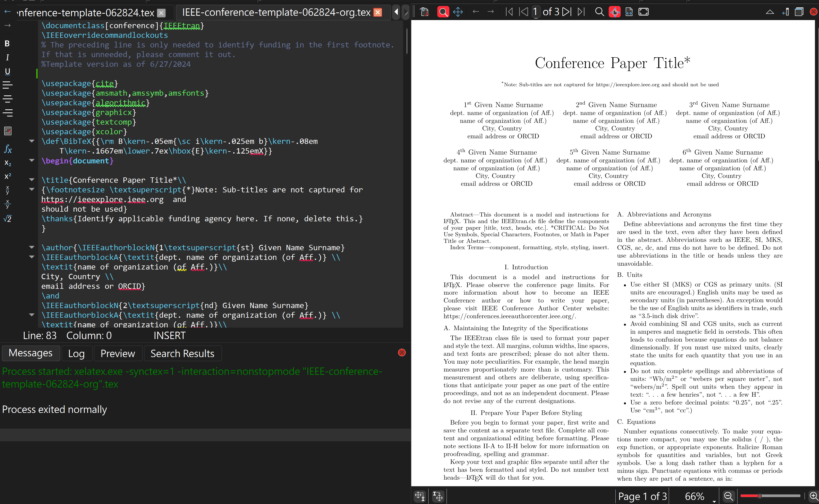Click fit-to-width icon in PDF viewer
This screenshot has height=504, width=819.
click(x=629, y=12)
